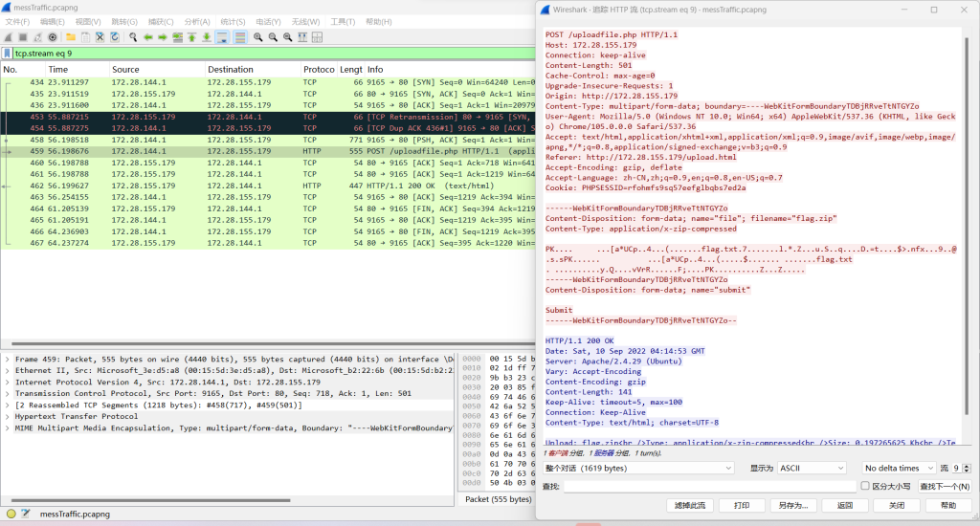Screen dimensions: 980x526
Task: Click the resize columns toolbar icon
Action: (x=304, y=37)
